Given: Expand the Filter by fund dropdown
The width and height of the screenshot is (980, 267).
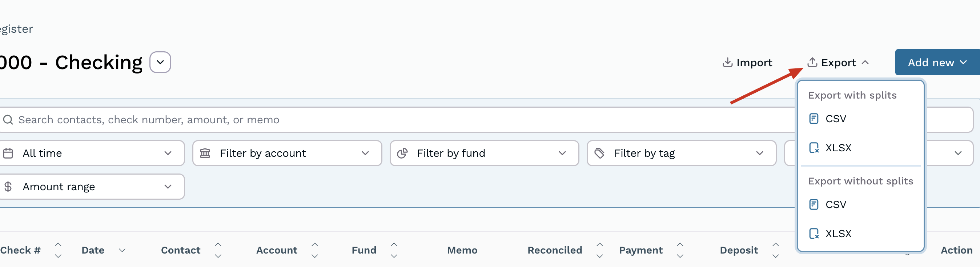Looking at the screenshot, I should [x=562, y=154].
